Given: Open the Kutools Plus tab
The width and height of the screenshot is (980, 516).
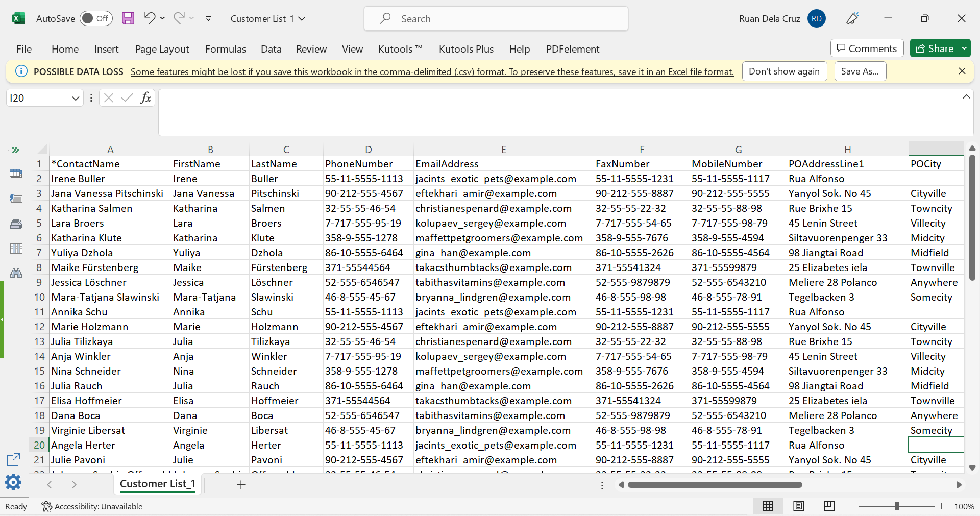Looking at the screenshot, I should [x=466, y=49].
